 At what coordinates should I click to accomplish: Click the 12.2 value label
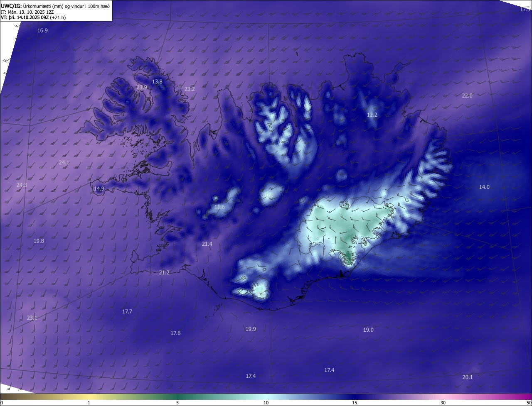pos(372,115)
